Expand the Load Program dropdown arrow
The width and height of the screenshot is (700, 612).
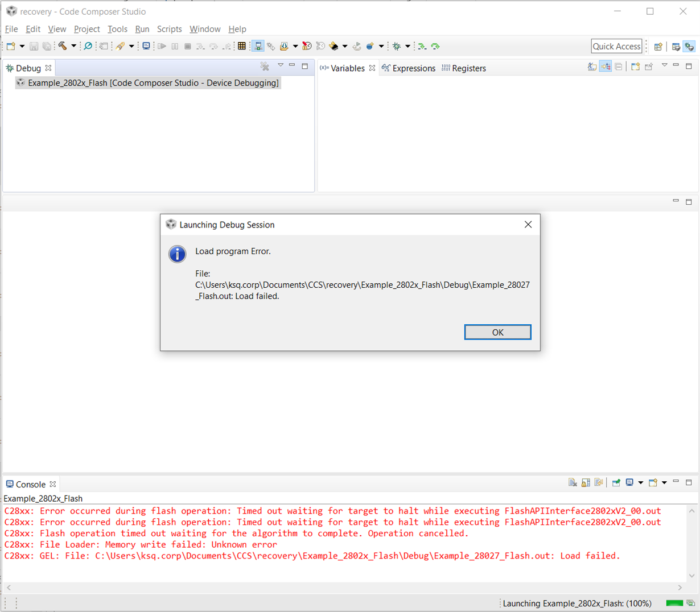[295, 46]
